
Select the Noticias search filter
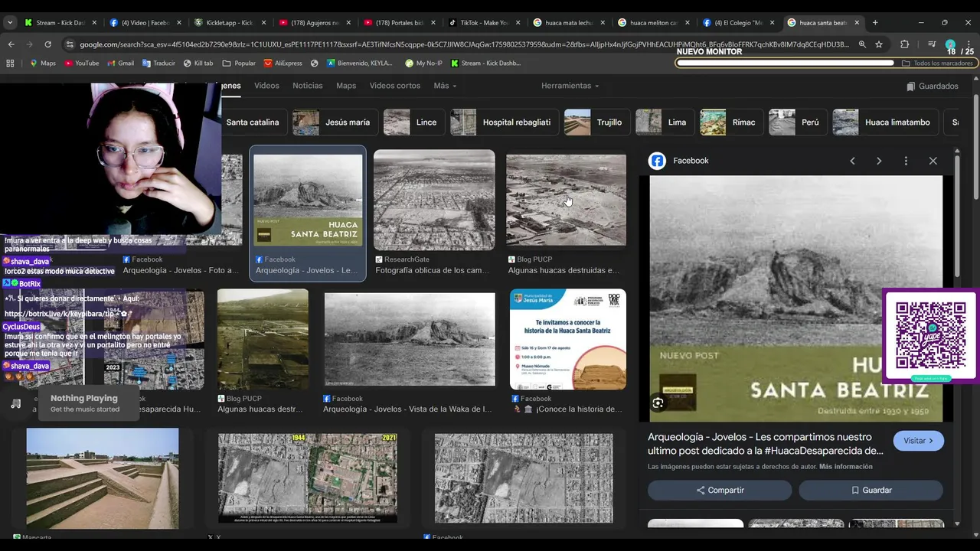[x=308, y=86]
